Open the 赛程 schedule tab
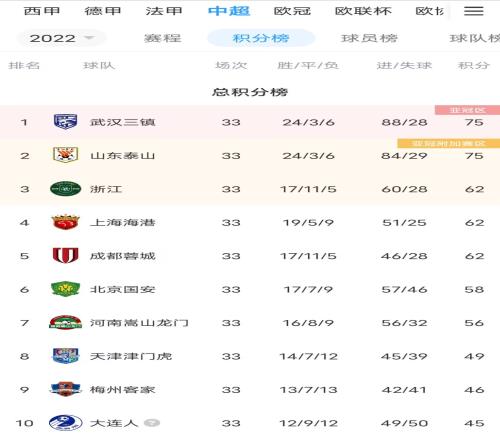The width and height of the screenshot is (500, 440). point(162,38)
